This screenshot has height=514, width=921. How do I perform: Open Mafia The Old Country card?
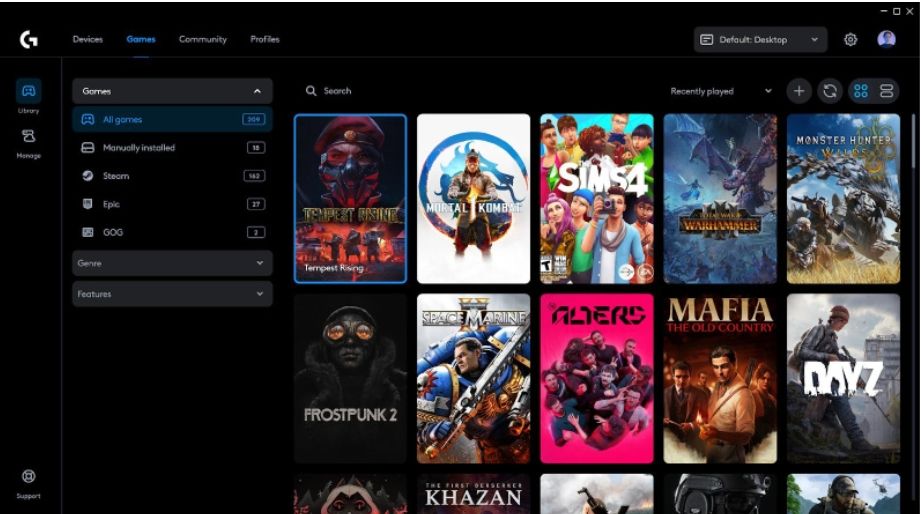[720, 378]
